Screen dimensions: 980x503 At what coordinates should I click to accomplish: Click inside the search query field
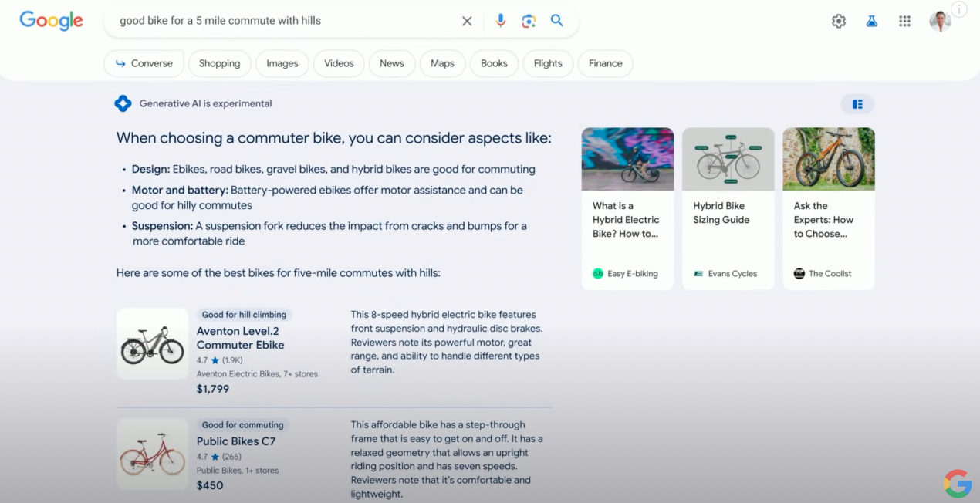coord(286,21)
